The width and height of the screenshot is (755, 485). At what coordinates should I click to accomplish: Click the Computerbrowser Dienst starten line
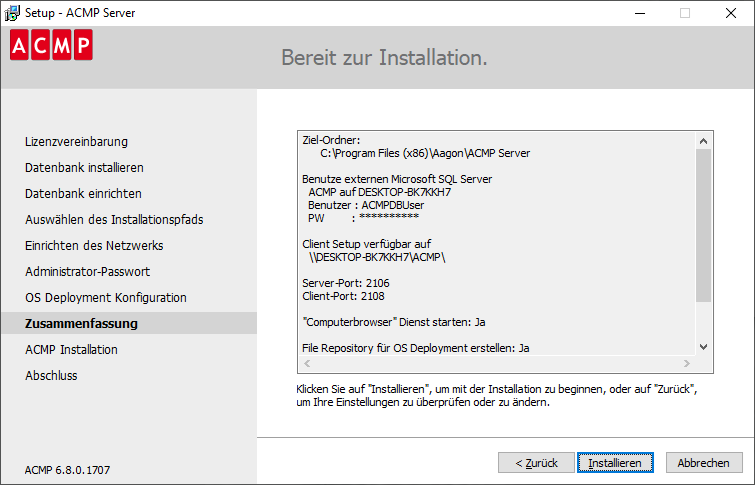[393, 322]
